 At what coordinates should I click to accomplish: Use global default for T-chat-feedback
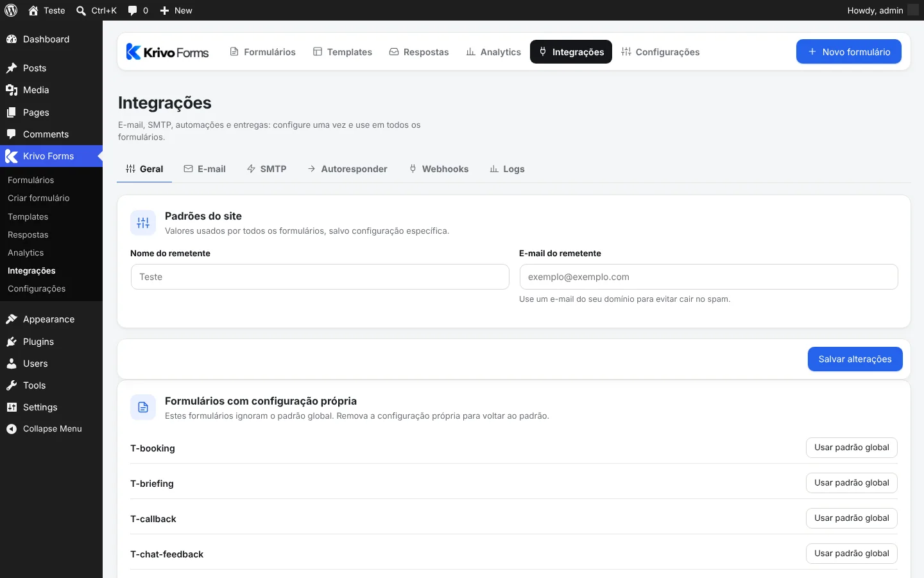pos(851,554)
